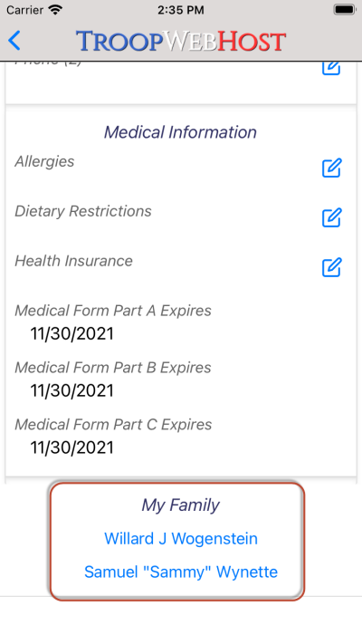The image size is (362, 644).
Task: Tap the battery icon in the status bar
Action: tap(344, 10)
